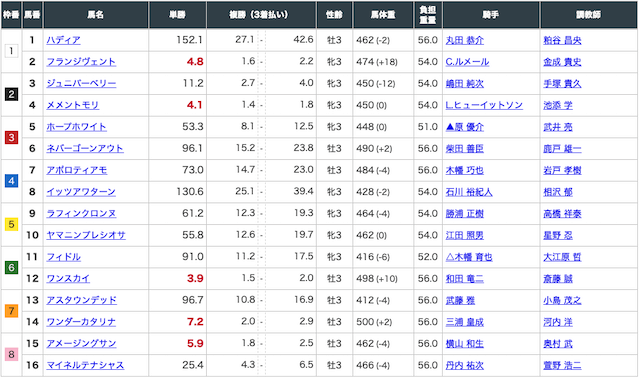Open trainer 奥村 武 page
This screenshot has height=378, width=640.
click(x=558, y=343)
